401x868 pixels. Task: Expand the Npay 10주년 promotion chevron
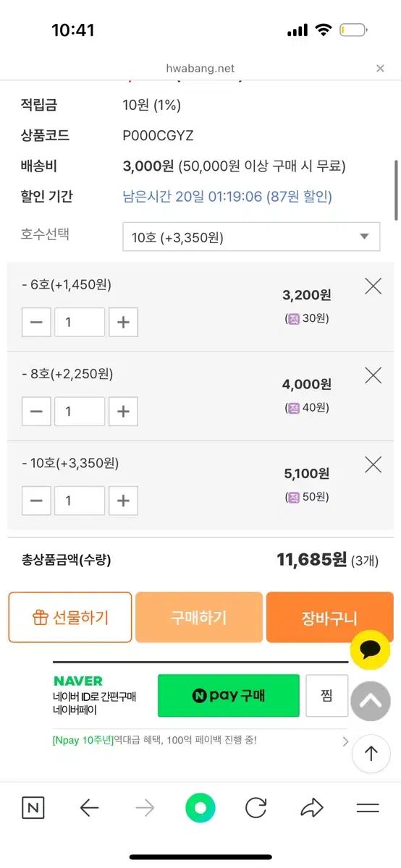[345, 741]
